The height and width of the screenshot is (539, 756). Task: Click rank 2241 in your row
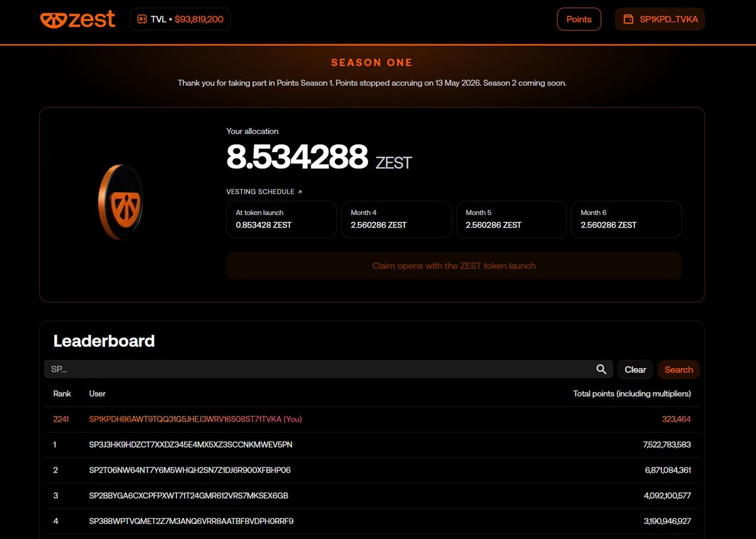(61, 419)
